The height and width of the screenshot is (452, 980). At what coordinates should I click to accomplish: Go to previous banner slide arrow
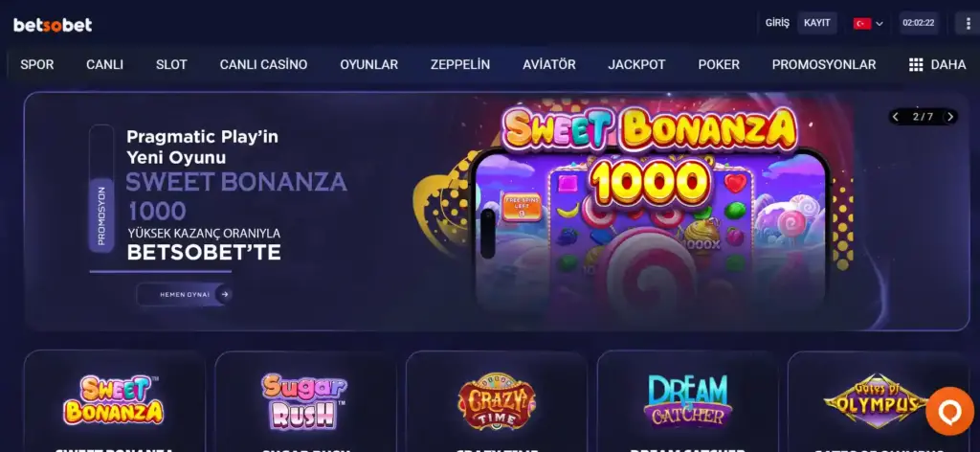[896, 117]
